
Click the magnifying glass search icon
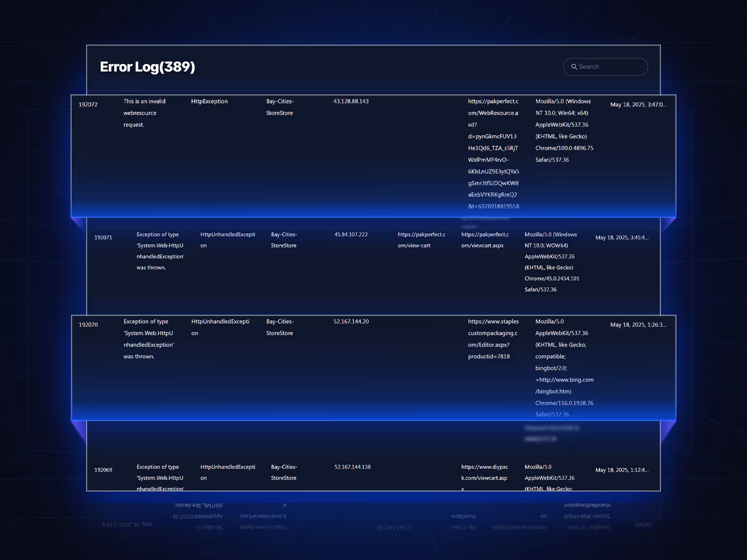coord(574,67)
